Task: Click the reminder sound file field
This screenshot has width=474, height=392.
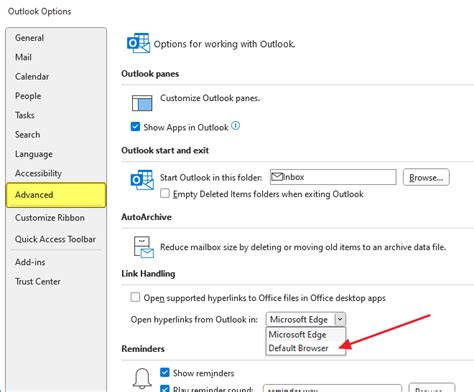Action: (x=332, y=389)
